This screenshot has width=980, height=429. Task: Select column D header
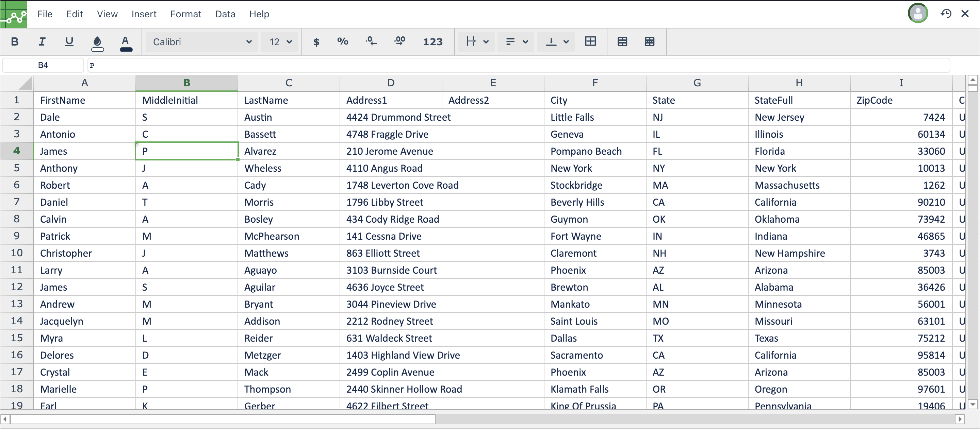391,83
